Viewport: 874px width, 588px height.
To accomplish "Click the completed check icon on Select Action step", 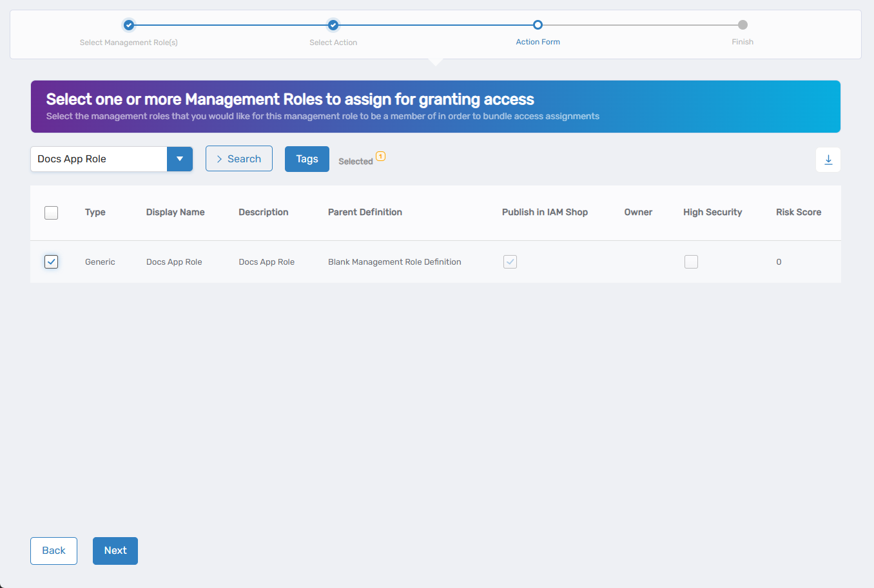I will click(x=333, y=24).
